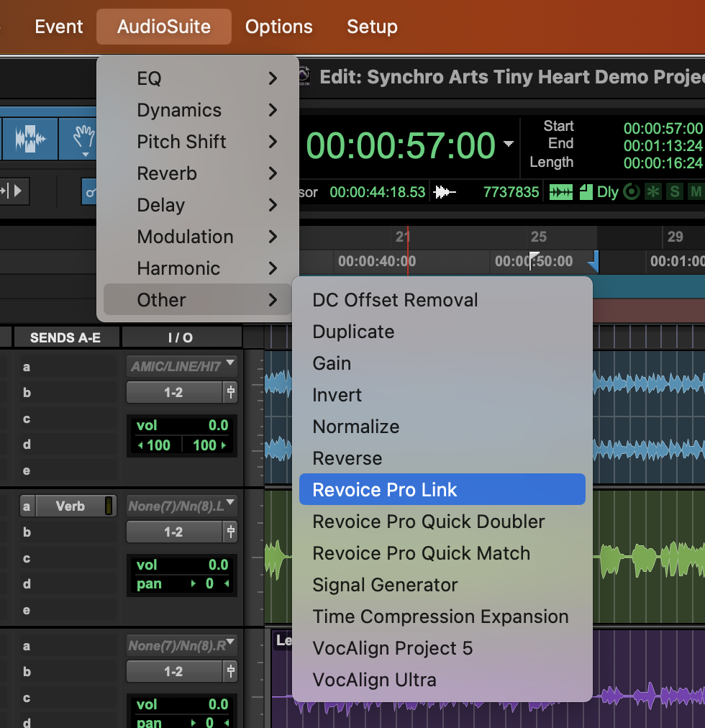Image resolution: width=705 pixels, height=728 pixels.
Task: Open the main counter format dropdown arrow
Action: (509, 144)
